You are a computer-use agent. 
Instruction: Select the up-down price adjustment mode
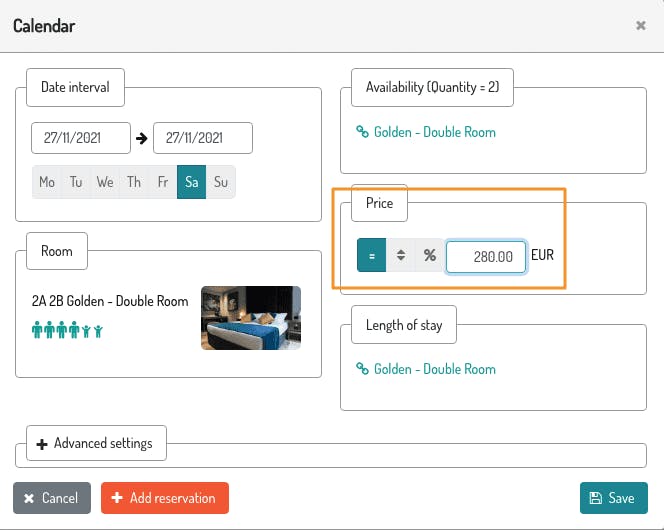coord(401,256)
